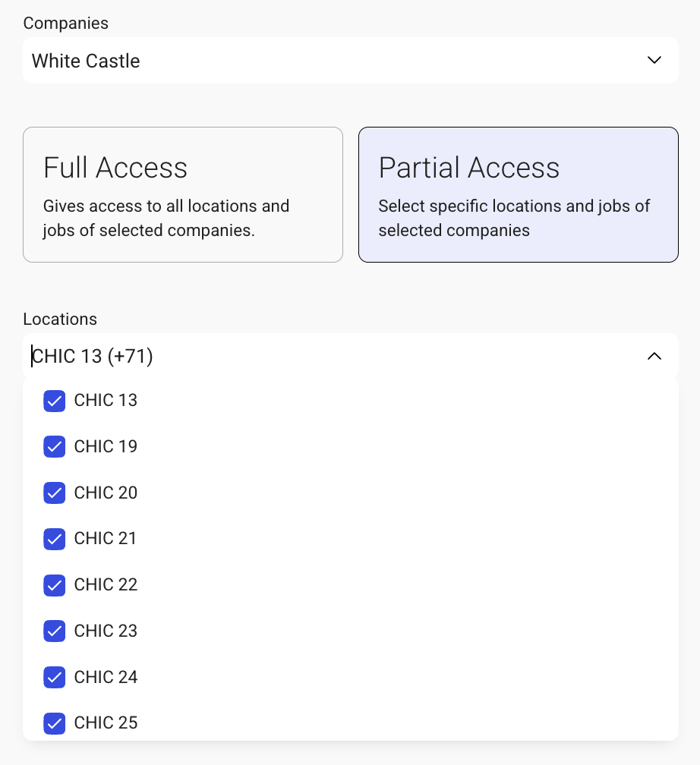The width and height of the screenshot is (700, 765).
Task: Deselect the CHIC 24 checkbox
Action: (x=55, y=677)
